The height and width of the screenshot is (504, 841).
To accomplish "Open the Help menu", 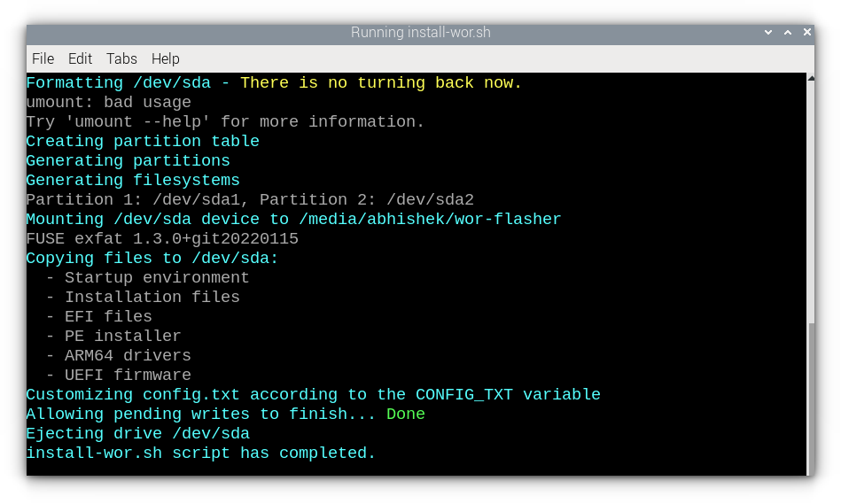I will click(x=165, y=58).
